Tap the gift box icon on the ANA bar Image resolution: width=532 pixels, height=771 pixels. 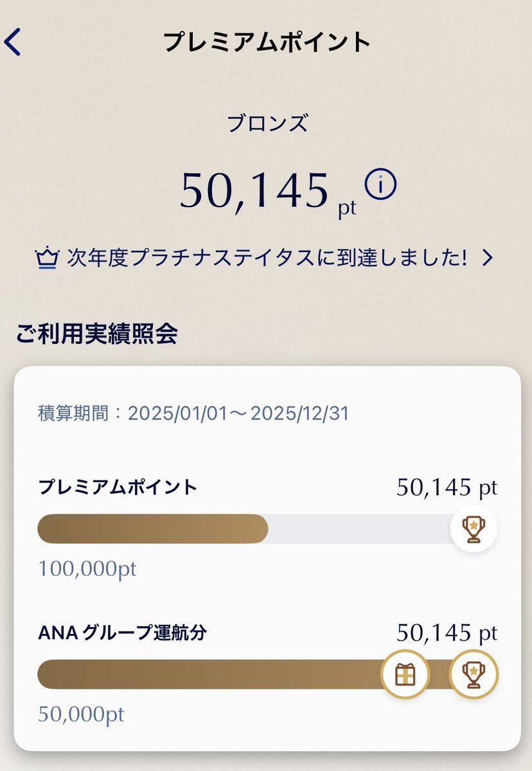point(405,675)
